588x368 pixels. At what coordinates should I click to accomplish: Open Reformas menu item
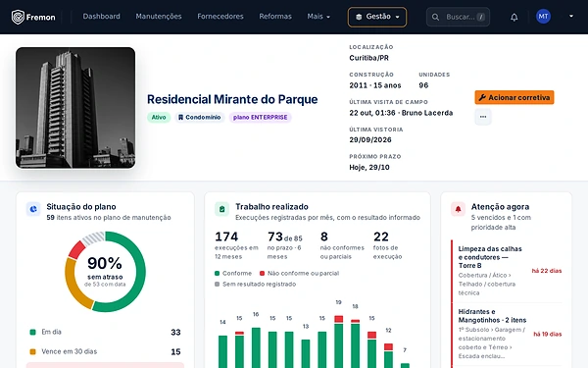[x=275, y=17]
